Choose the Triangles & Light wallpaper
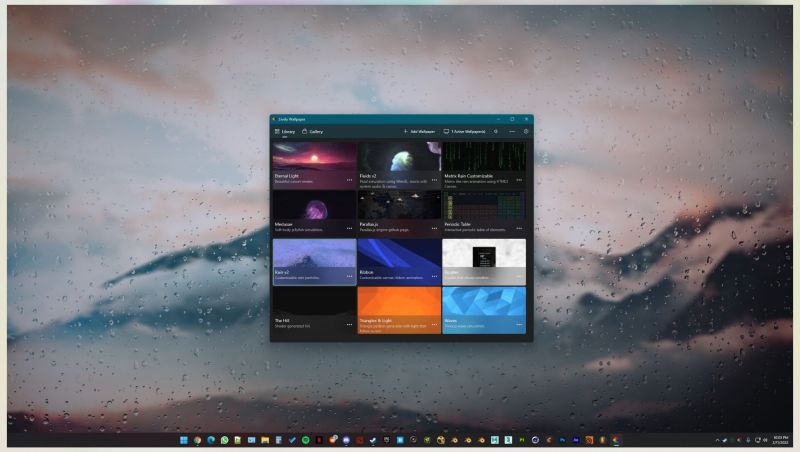This screenshot has height=452, width=800. (x=399, y=303)
